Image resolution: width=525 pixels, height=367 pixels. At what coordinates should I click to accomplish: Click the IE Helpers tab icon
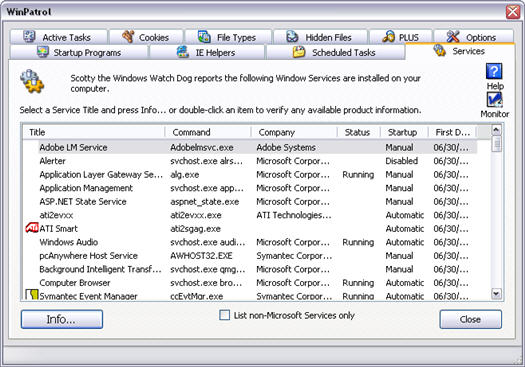point(183,52)
